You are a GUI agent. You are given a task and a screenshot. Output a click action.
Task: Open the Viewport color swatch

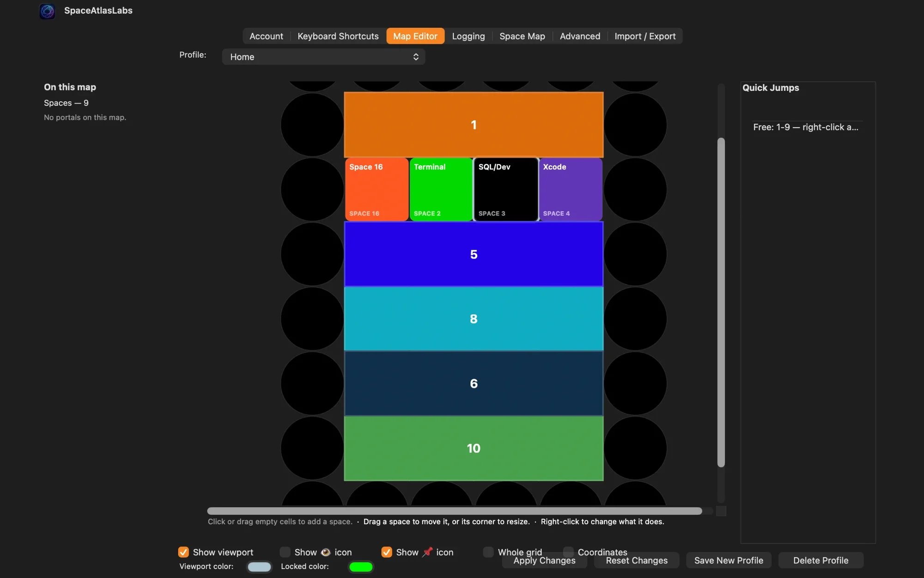(x=259, y=567)
